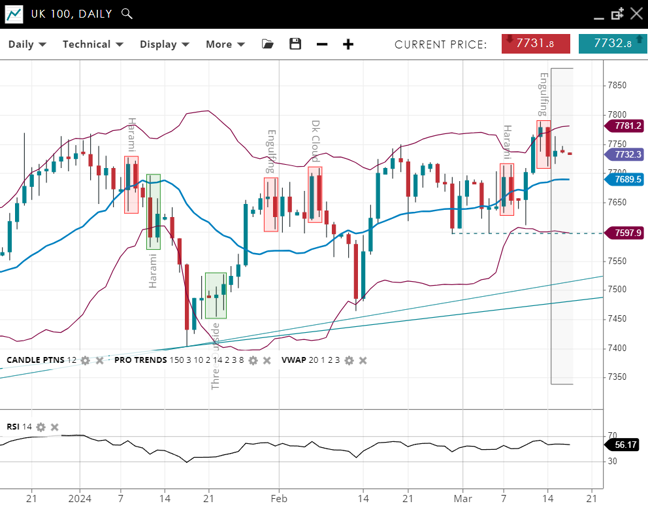Zoom in with the plus icon
This screenshot has height=508, width=648.
pos(348,44)
